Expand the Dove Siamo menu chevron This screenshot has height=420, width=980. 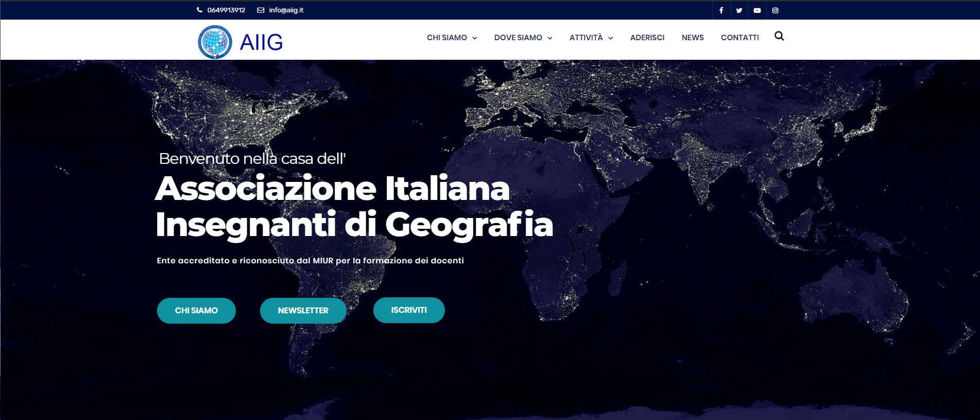550,38
